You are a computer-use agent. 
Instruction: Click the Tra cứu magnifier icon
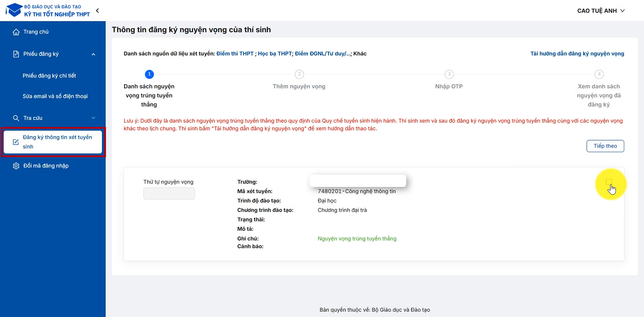coord(16,118)
